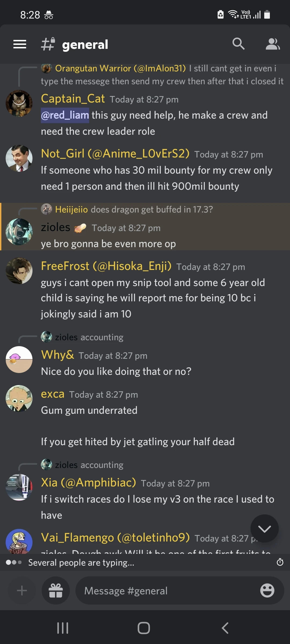Jump to Orangutan Warrior's replied message
Image resolution: width=290 pixels, height=644 pixels.
click(162, 75)
